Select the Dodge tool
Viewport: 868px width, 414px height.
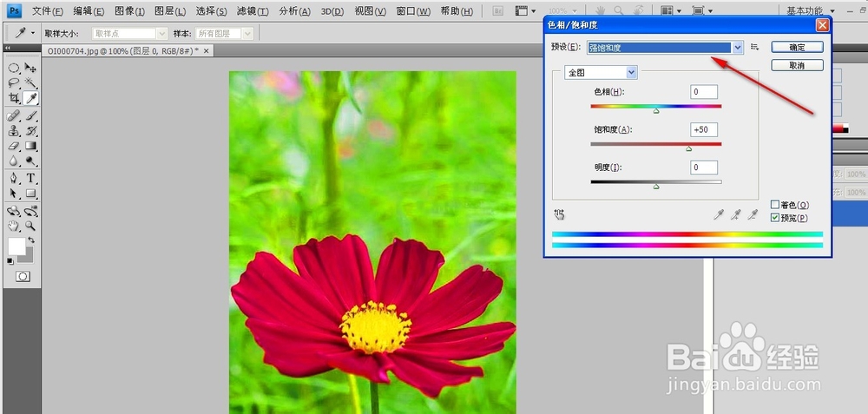click(31, 161)
